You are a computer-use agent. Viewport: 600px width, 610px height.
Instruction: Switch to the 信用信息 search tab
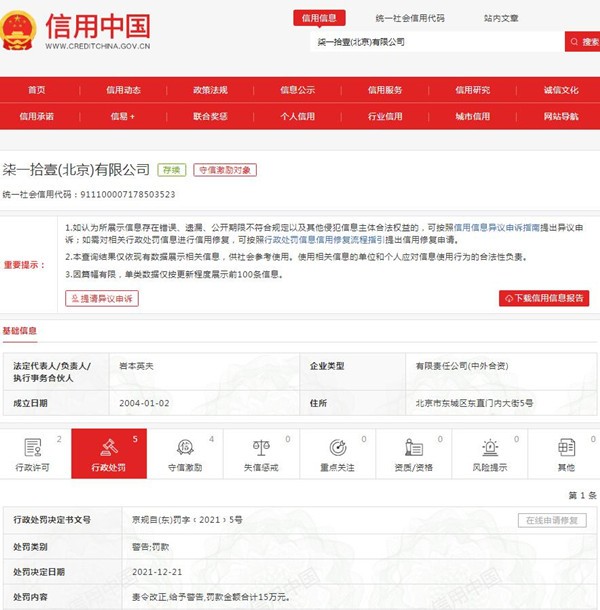pos(319,18)
